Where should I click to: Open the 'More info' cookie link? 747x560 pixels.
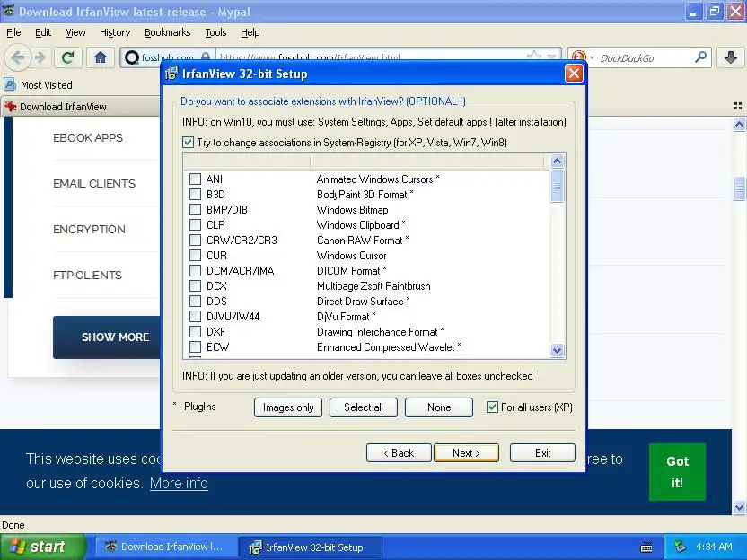(x=179, y=483)
